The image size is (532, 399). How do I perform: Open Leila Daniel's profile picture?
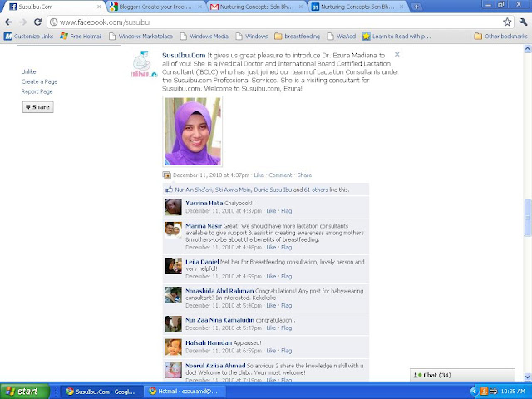pos(174,266)
